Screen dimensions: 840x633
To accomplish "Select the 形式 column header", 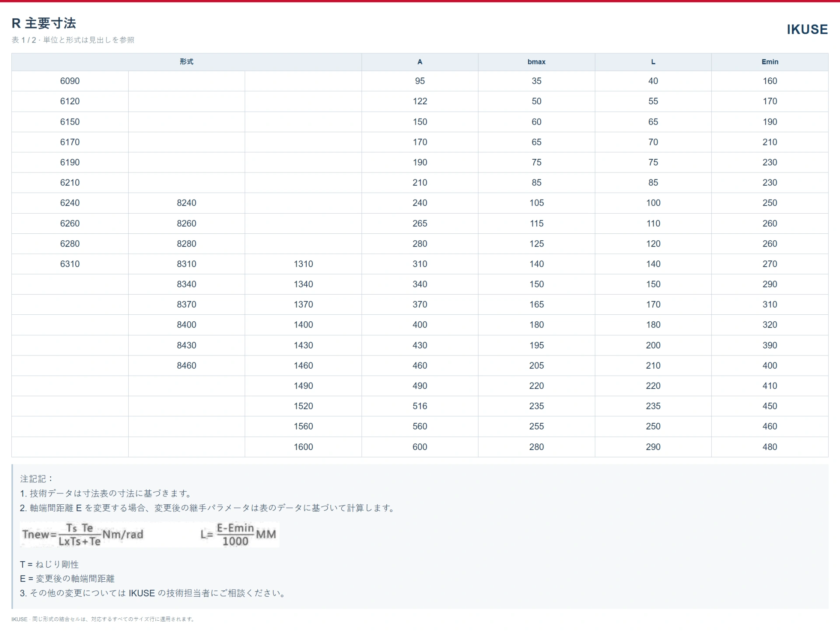I will point(186,62).
